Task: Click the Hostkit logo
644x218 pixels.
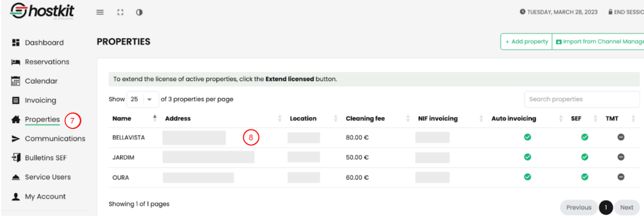Action: click(x=42, y=11)
